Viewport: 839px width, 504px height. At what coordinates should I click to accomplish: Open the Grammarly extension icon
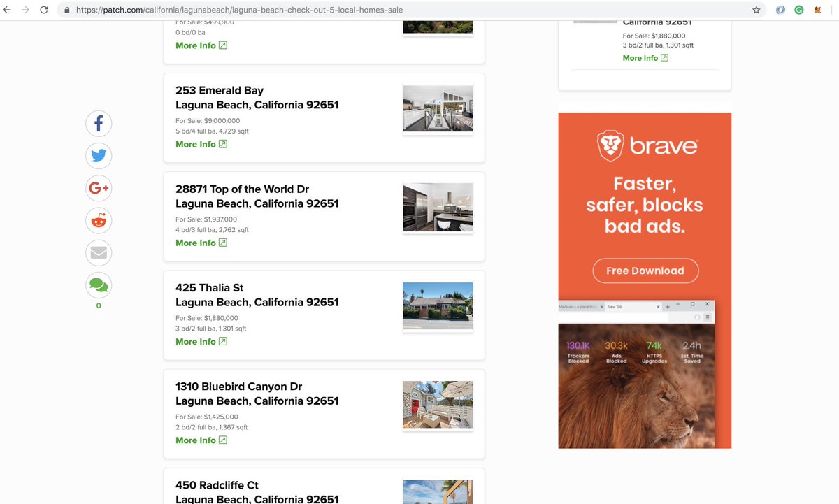point(798,10)
